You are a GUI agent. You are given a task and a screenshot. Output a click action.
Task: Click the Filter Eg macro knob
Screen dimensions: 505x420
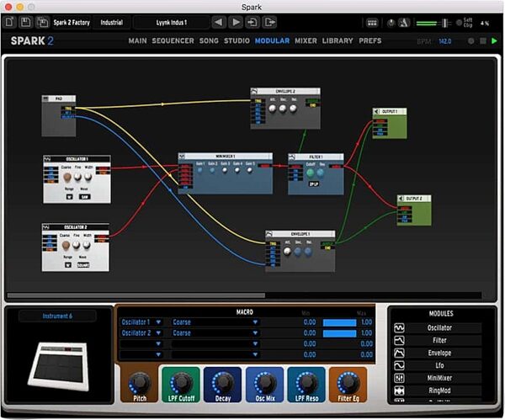pos(348,381)
